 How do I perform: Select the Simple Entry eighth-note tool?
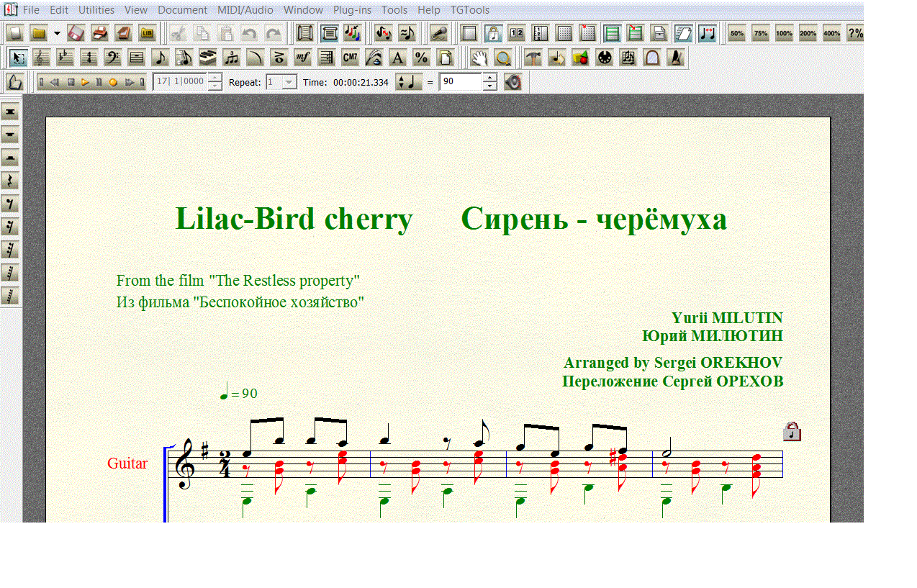tap(161, 58)
